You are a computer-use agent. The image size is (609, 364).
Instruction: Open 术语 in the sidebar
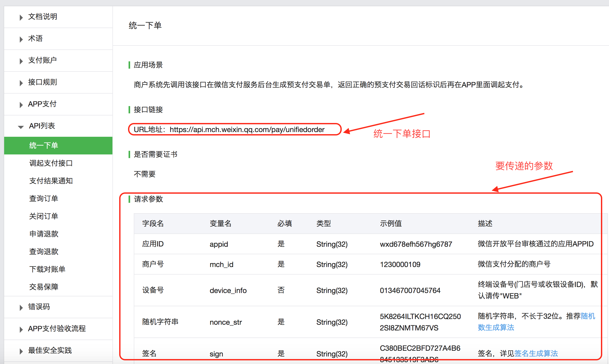[35, 38]
